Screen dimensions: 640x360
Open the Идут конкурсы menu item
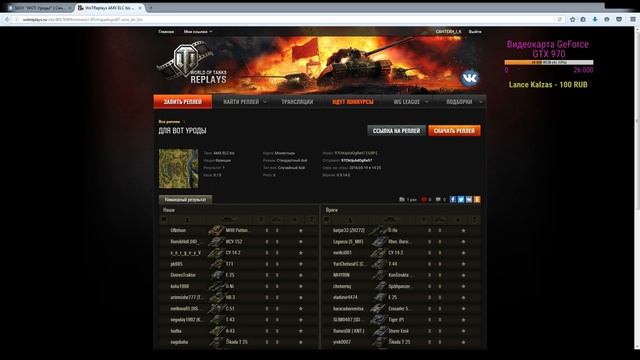(353, 102)
